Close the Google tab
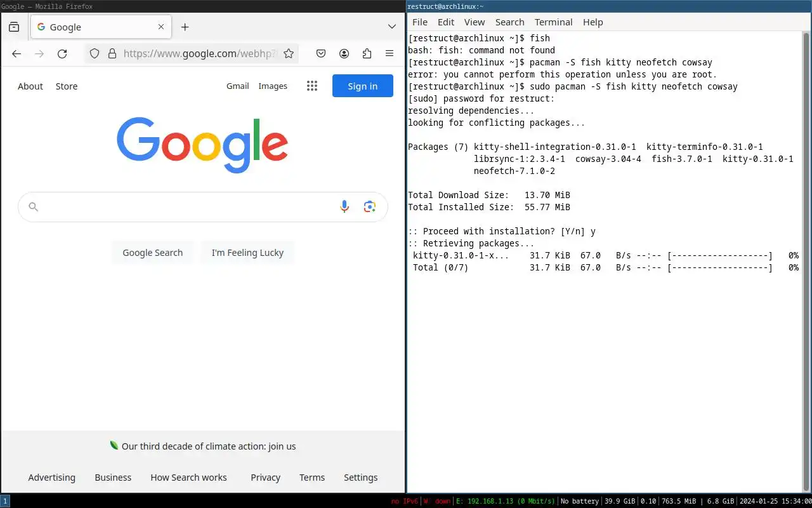The width and height of the screenshot is (812, 508). [161, 27]
